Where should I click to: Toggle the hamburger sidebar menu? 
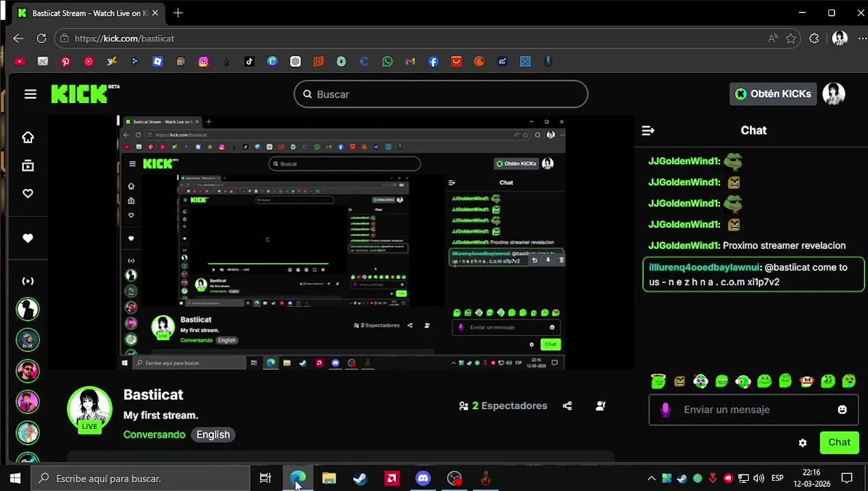(x=30, y=94)
